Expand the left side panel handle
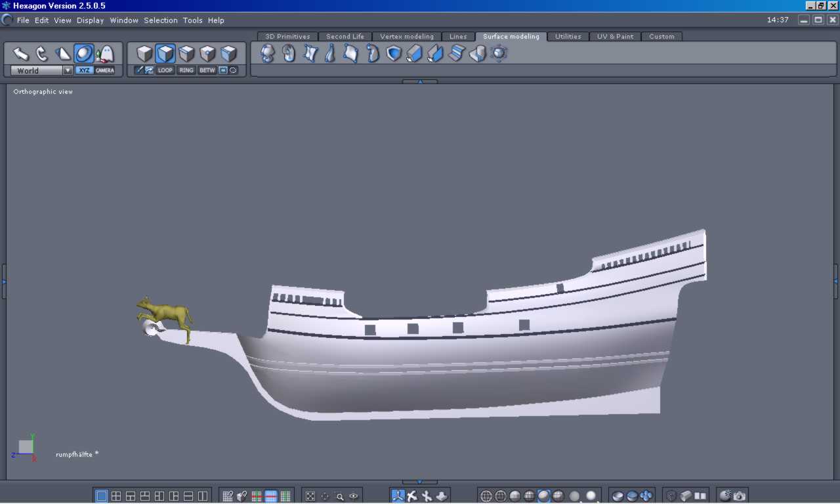This screenshot has height=504, width=840. (x=3, y=282)
